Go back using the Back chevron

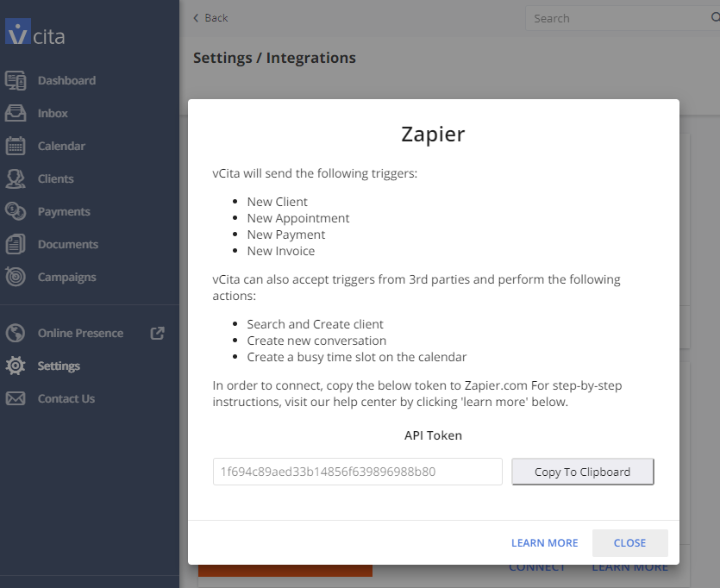pos(196,18)
